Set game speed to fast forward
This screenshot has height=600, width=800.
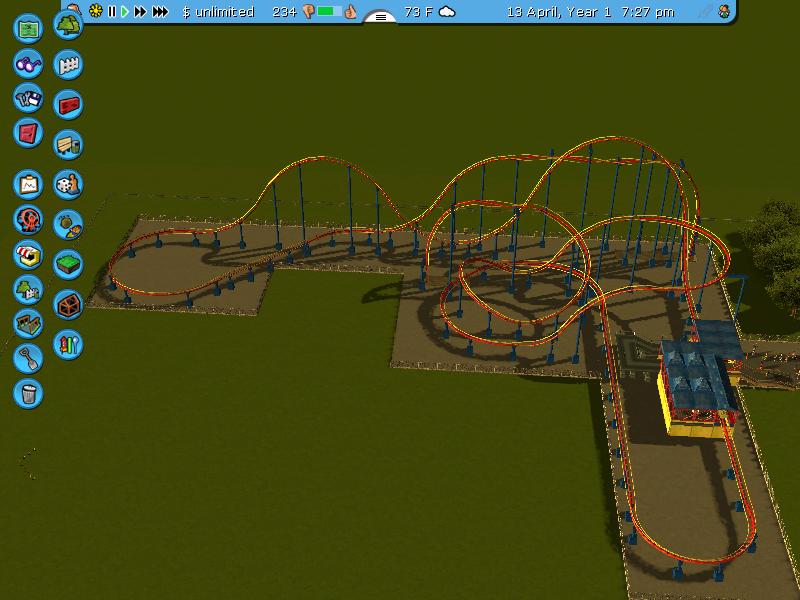pyautogui.click(x=140, y=12)
